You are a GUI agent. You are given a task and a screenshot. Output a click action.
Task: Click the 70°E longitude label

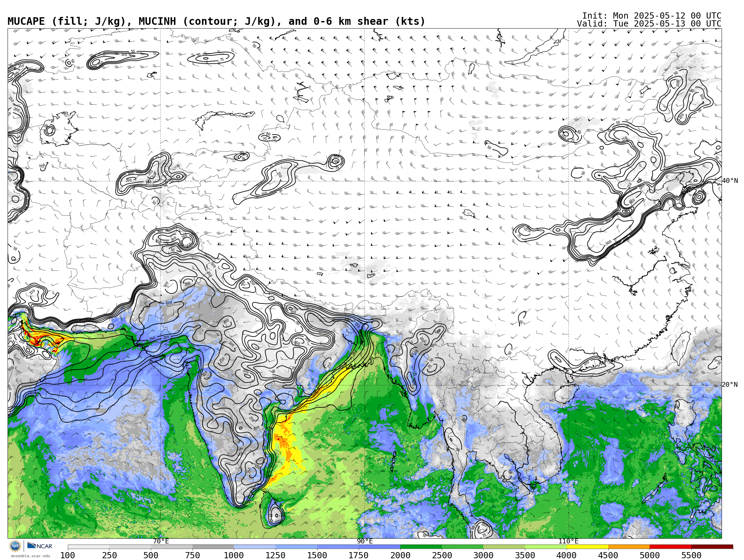[161, 541]
